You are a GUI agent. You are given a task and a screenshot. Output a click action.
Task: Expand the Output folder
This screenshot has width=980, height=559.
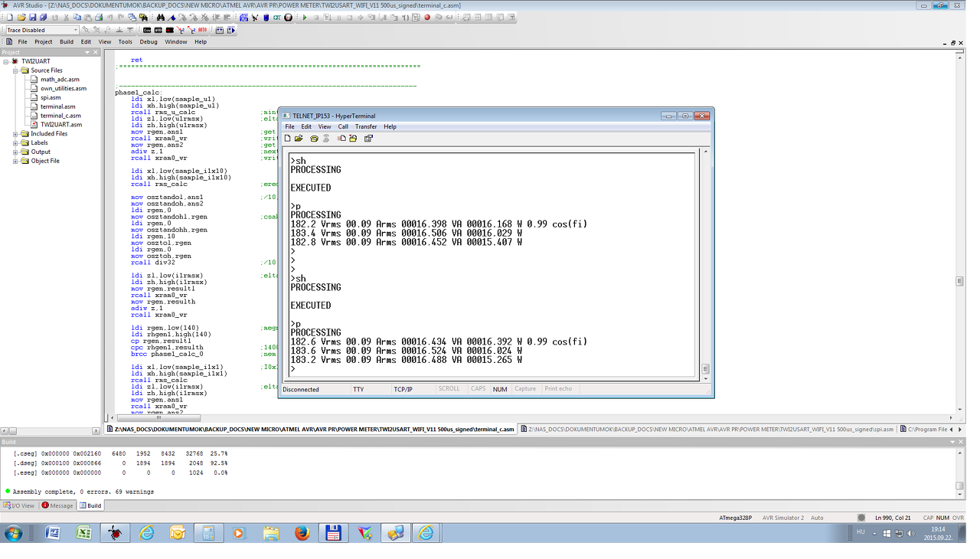pos(15,152)
